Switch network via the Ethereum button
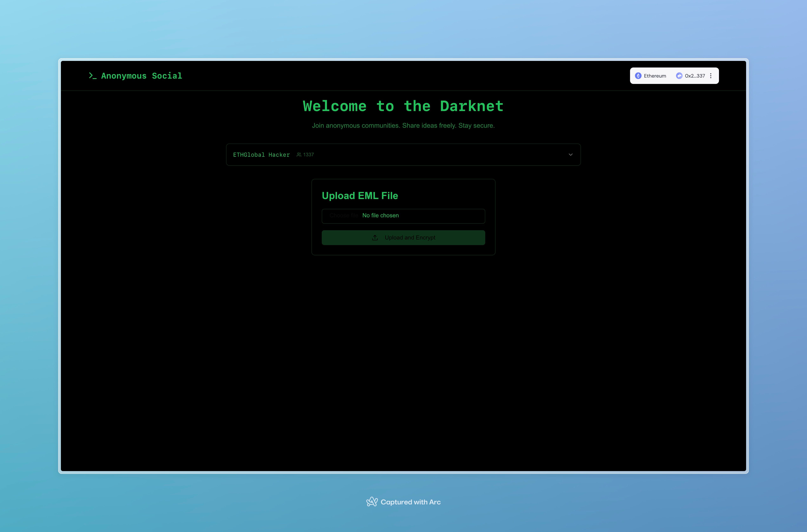The image size is (807, 532). (x=651, y=76)
